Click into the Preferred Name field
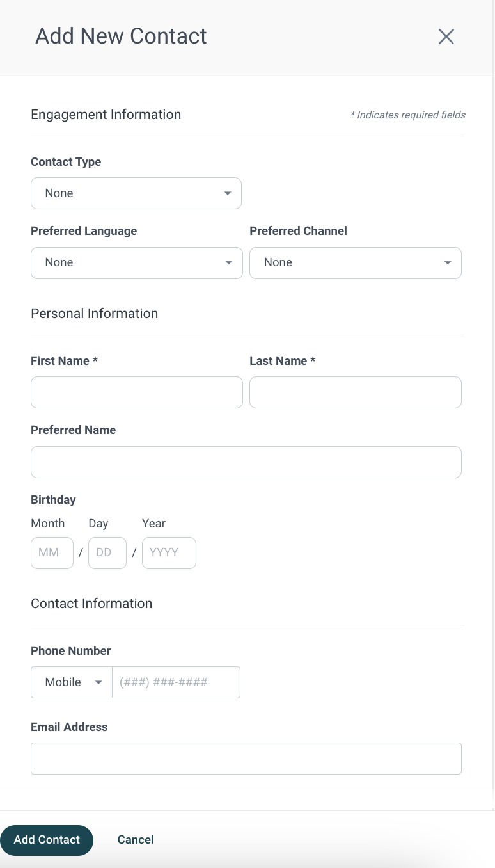Viewport: 495px width, 868px height. pyautogui.click(x=246, y=462)
